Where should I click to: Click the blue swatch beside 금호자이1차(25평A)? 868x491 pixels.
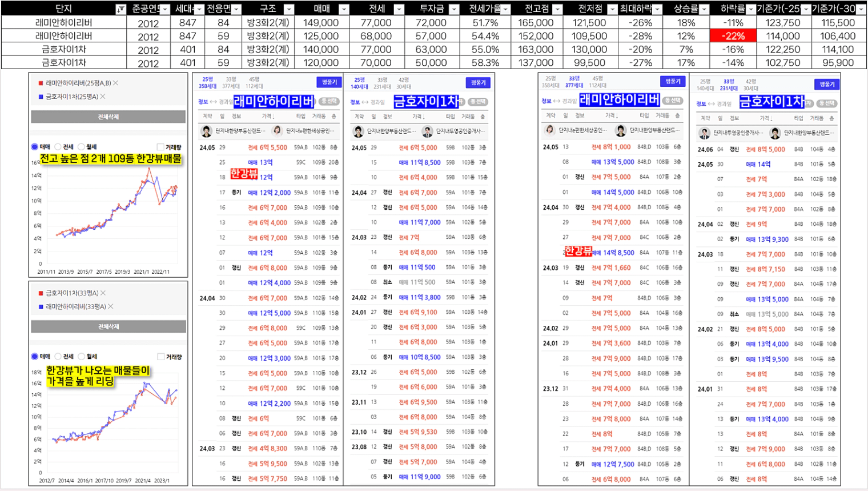tap(41, 97)
